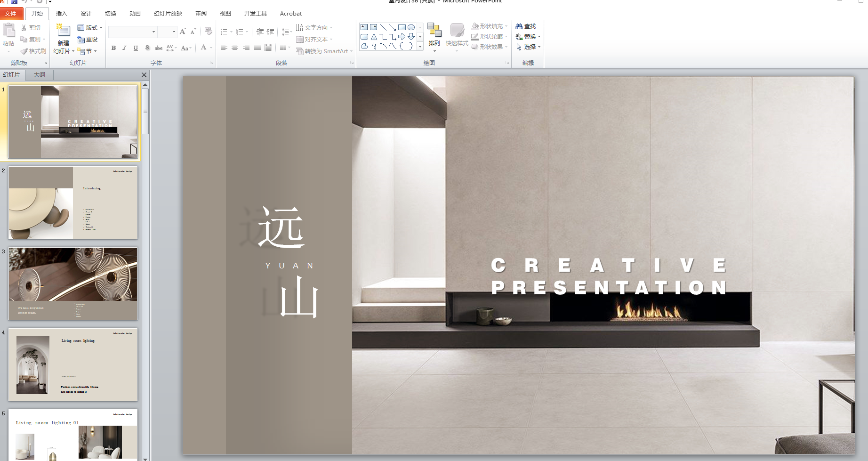Toggle underline formatting
This screenshot has height=461, width=868.
coord(136,48)
